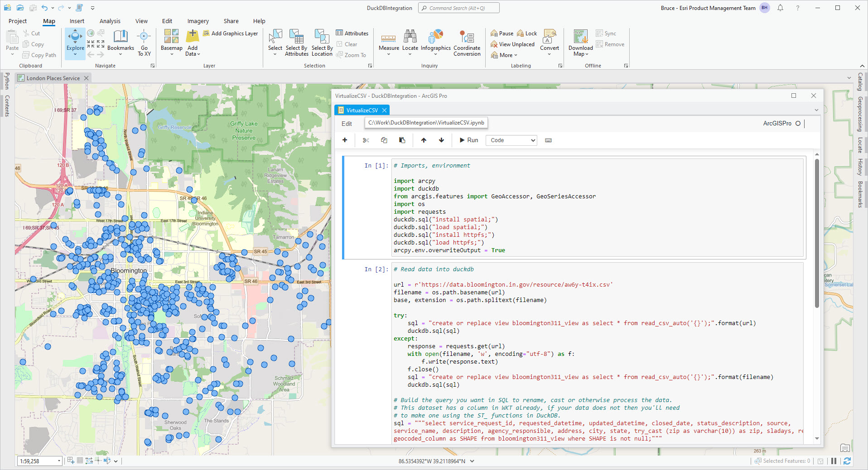Image resolution: width=868 pixels, height=470 pixels.
Task: Pause map drawing in status bar
Action: click(x=834, y=461)
